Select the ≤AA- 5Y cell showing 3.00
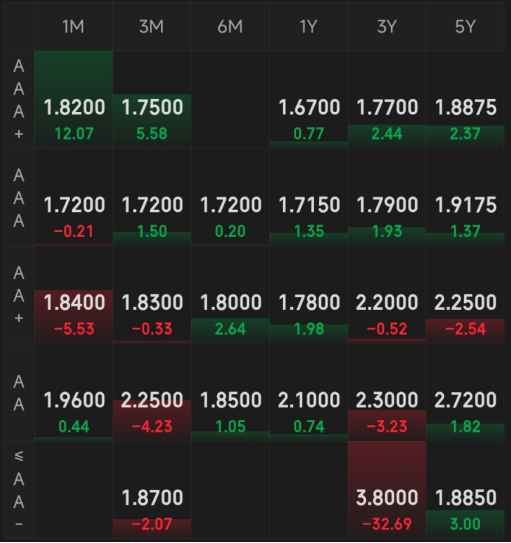 pyautogui.click(x=465, y=490)
